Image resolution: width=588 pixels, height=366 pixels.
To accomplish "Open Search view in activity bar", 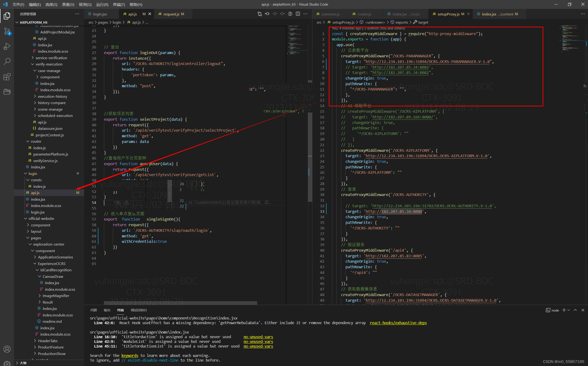I will pos(7,62).
